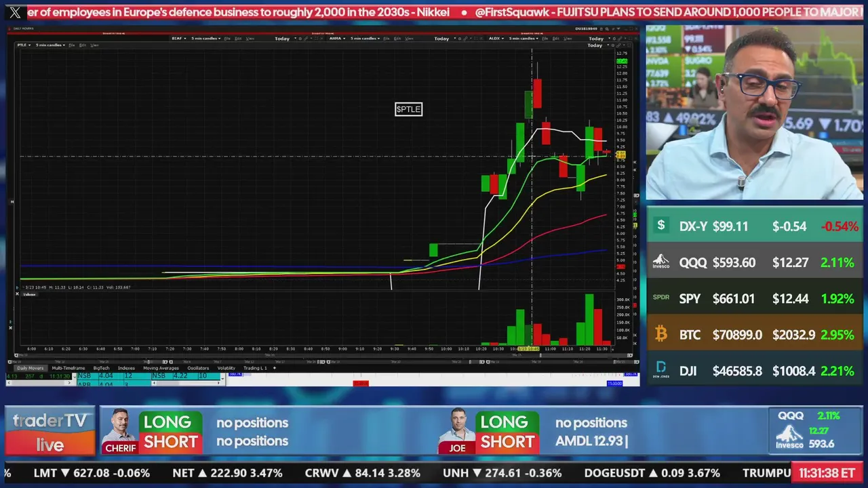Open Today range dropdown on BIAF chart
The image size is (868, 488).
tap(285, 39)
